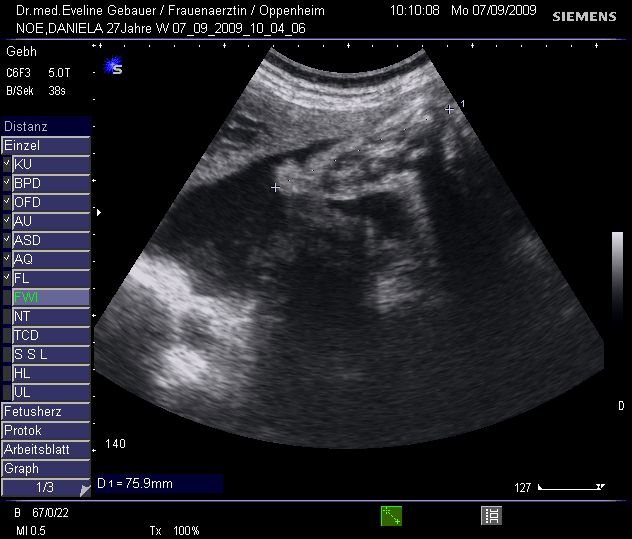
Task: Open the Arbeitsblatt worksheet
Action: 46,449
